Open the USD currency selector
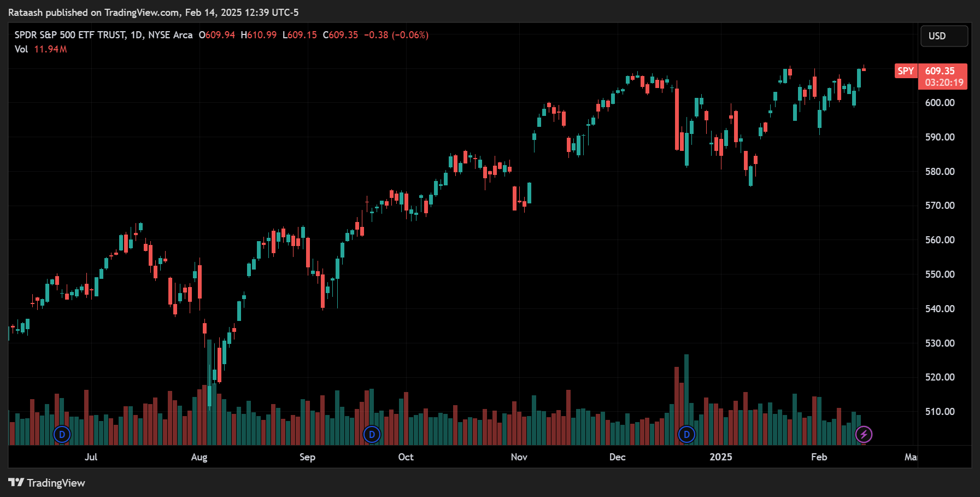This screenshot has height=497, width=980. click(944, 36)
